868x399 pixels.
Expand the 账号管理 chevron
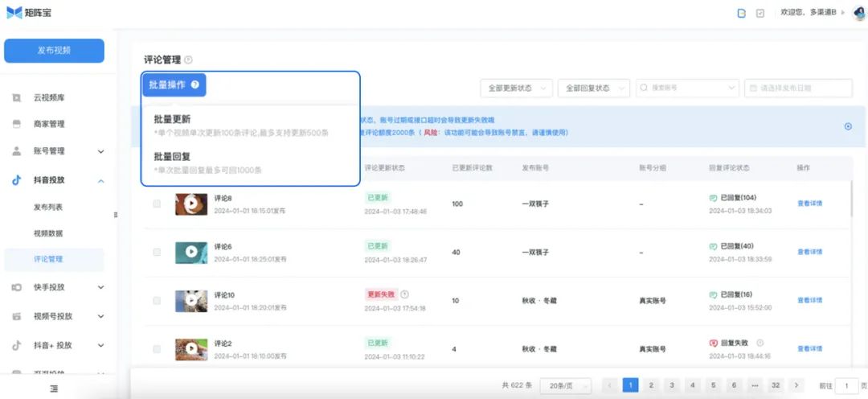click(100, 151)
